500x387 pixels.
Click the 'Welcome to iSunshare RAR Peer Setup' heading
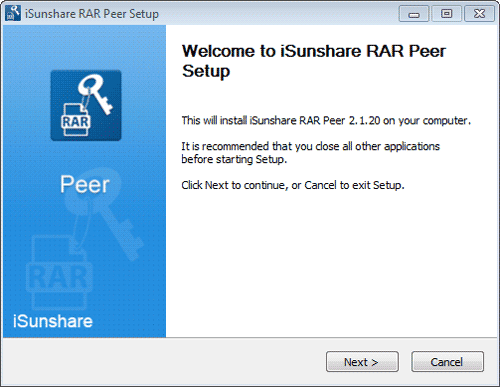(313, 61)
